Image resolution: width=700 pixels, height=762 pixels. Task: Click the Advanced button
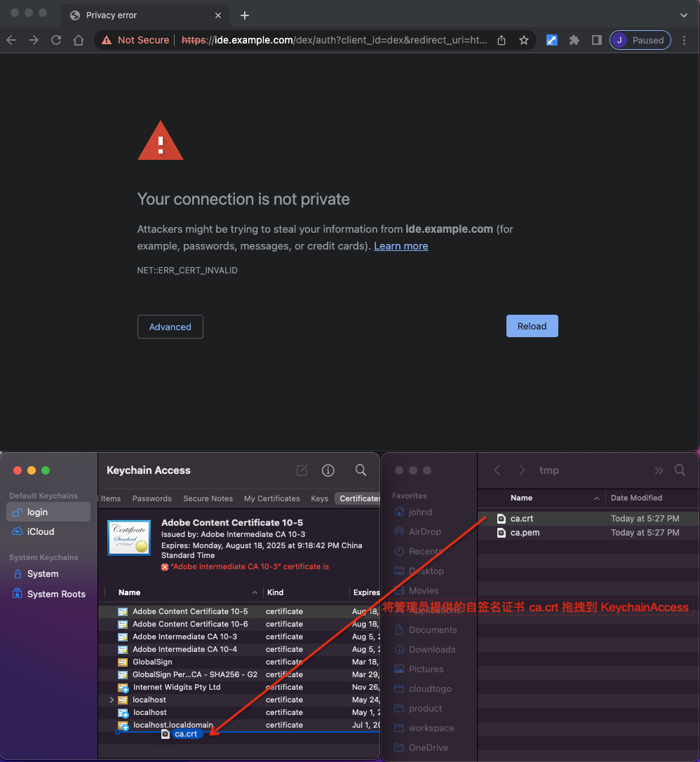click(x=170, y=327)
